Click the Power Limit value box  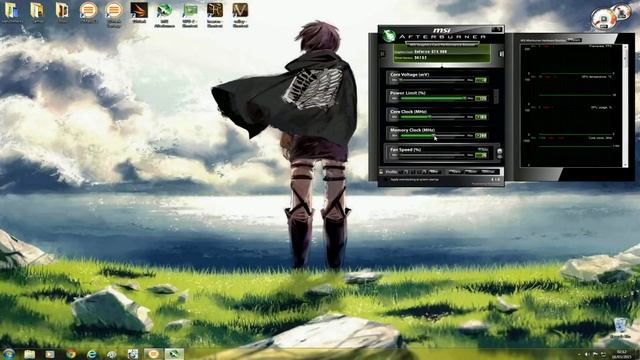point(481,98)
